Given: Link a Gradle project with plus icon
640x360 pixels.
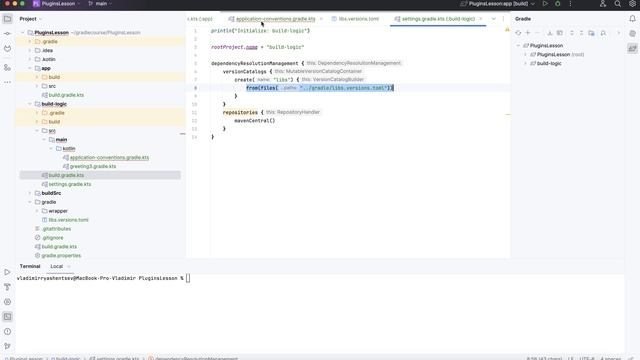Looking at the screenshot, I should point(528,33).
